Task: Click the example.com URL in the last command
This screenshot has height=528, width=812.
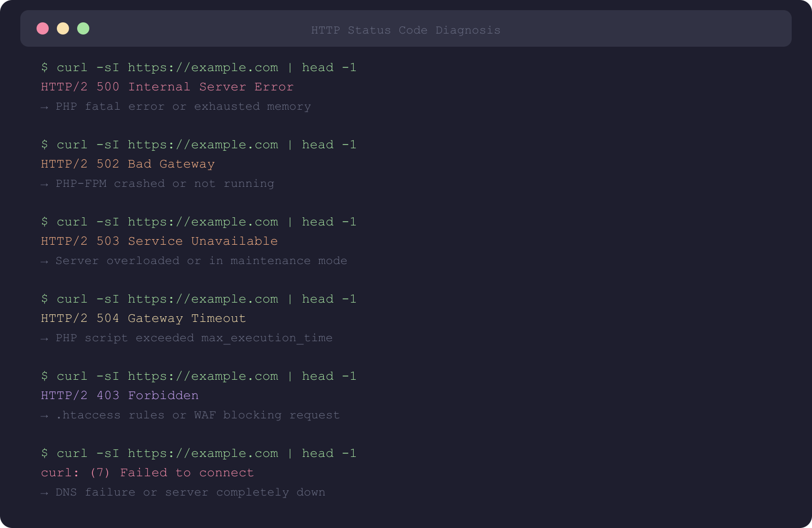Action: point(203,453)
